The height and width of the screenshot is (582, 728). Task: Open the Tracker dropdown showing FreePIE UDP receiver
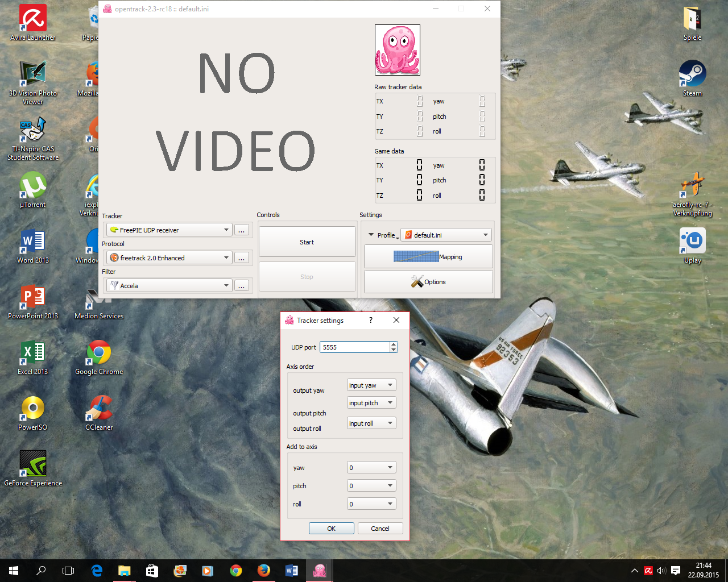click(x=169, y=230)
